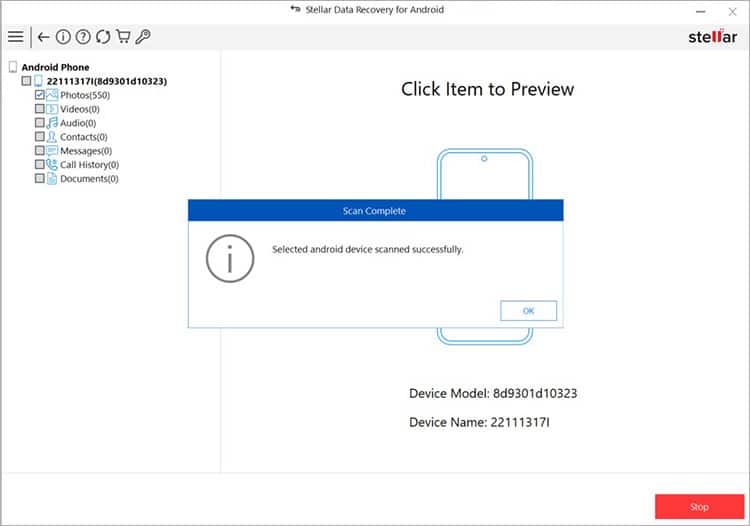Viewport: 750px width, 526px height.
Task: Open the hamburger menu
Action: 15,37
